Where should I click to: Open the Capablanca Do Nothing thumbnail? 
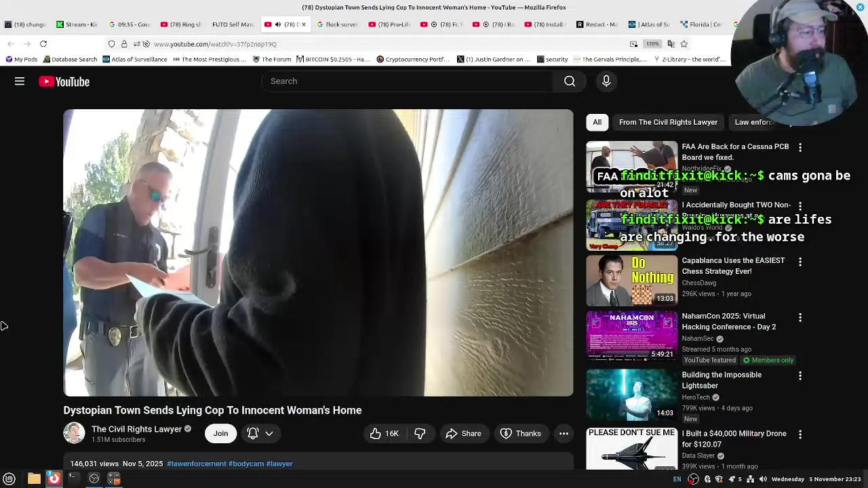tap(631, 280)
